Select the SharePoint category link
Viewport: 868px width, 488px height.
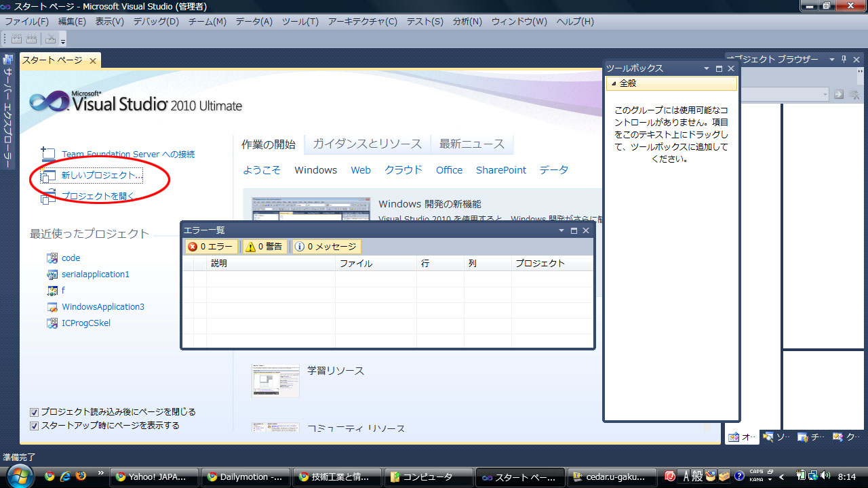pyautogui.click(x=501, y=170)
